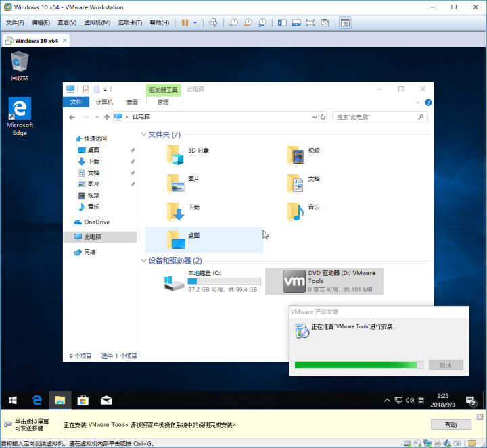
Task: Collapse the 设备和驱动器 (2) group
Action: click(144, 261)
